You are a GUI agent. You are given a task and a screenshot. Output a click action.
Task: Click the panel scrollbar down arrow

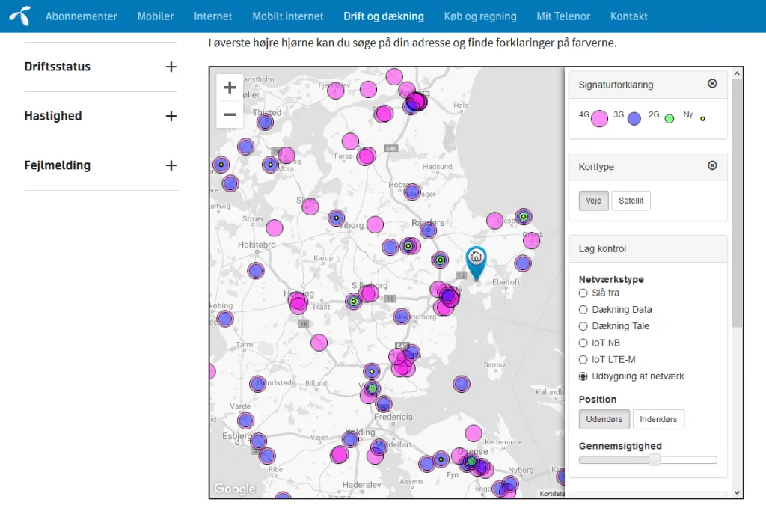click(x=737, y=492)
